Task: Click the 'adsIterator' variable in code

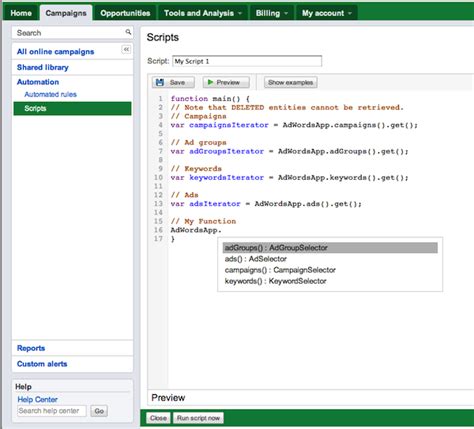Action: pos(215,204)
